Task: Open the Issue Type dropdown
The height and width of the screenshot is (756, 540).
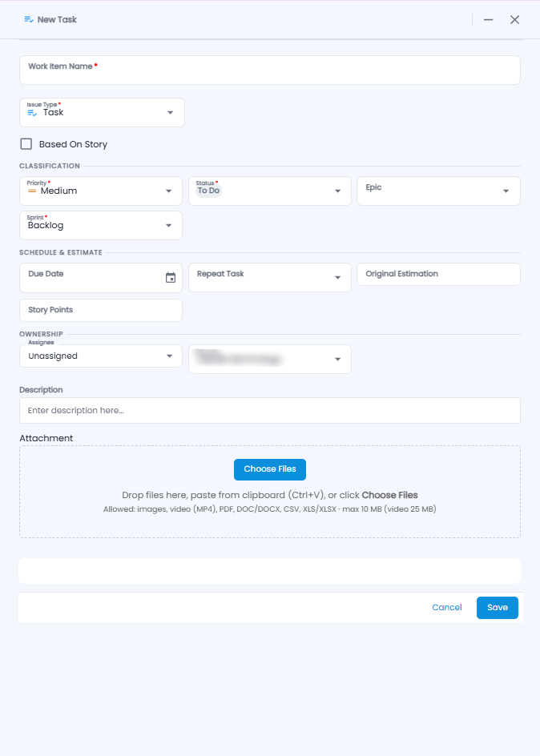Action: [102, 113]
